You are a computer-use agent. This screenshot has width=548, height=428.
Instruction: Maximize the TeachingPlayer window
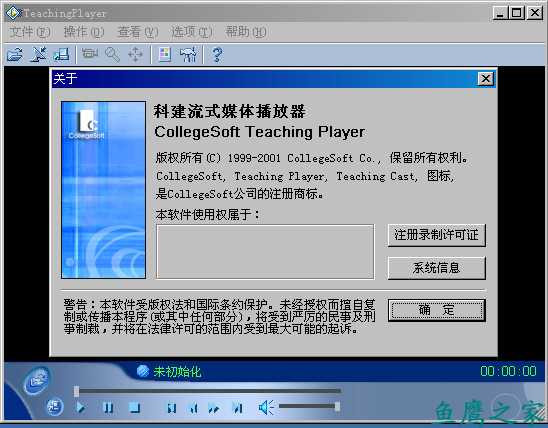click(517, 13)
